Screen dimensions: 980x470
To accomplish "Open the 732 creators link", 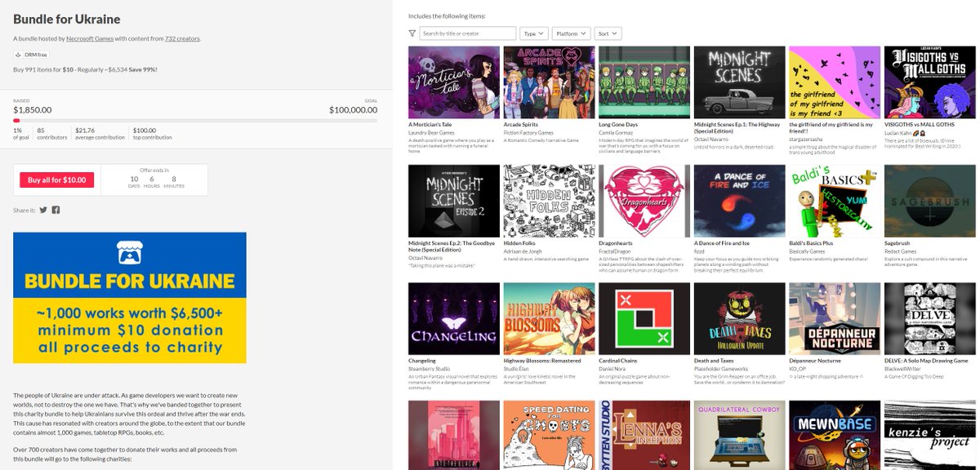I will pos(182,38).
